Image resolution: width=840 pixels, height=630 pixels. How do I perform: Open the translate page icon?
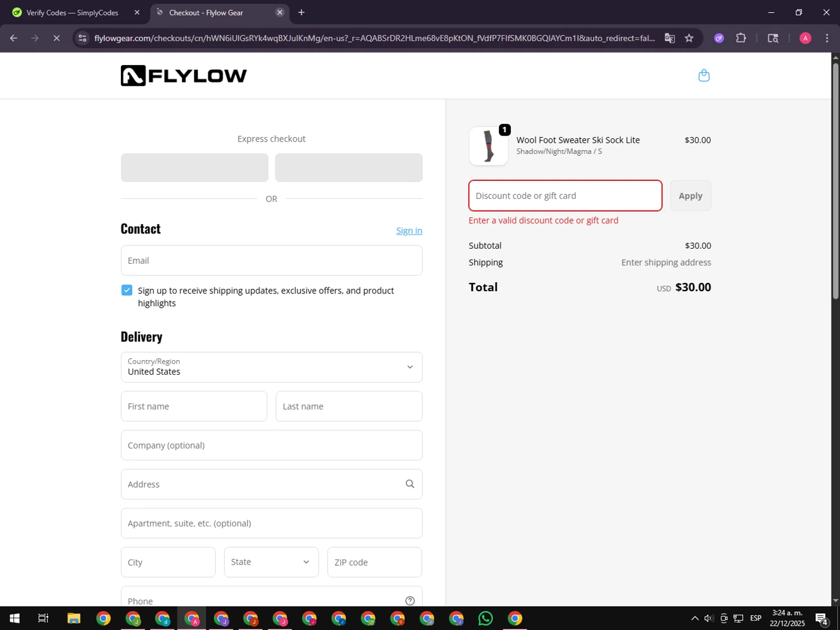point(670,38)
